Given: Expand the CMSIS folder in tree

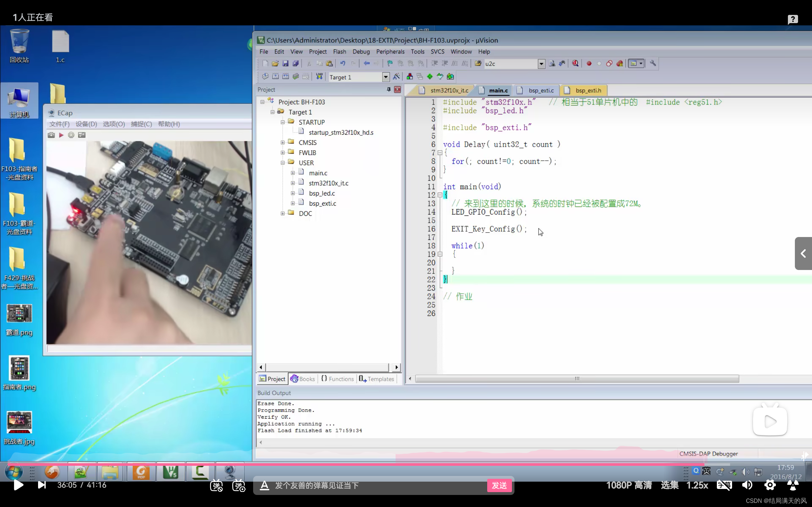Looking at the screenshot, I should (283, 143).
